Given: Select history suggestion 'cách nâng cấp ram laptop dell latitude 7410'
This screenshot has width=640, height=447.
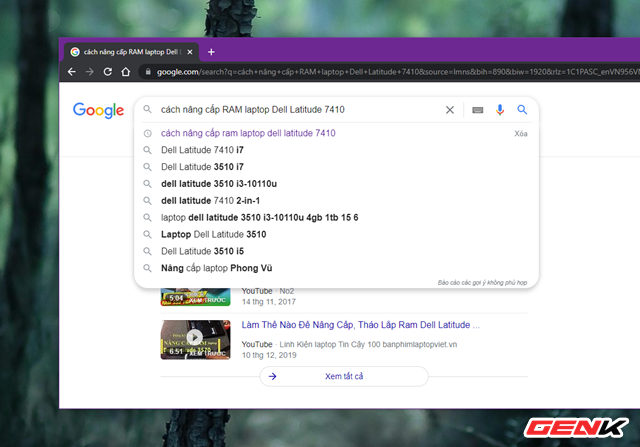Looking at the screenshot, I should [248, 133].
